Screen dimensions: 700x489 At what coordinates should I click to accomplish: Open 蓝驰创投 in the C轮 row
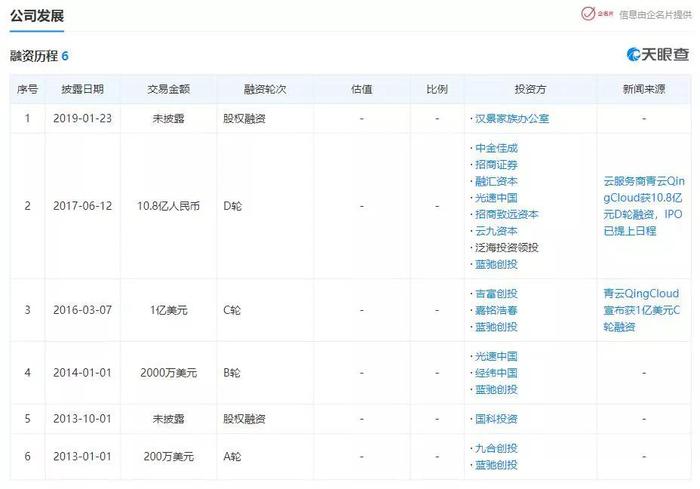[x=496, y=327]
